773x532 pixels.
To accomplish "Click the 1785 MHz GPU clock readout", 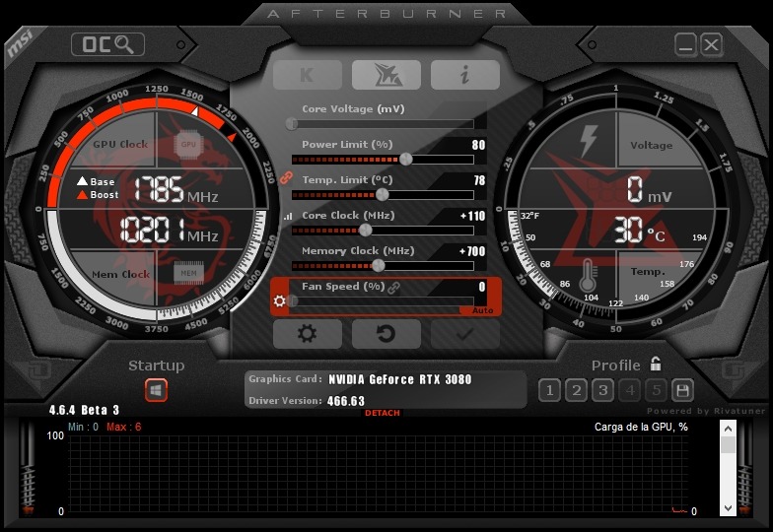I will (x=176, y=190).
